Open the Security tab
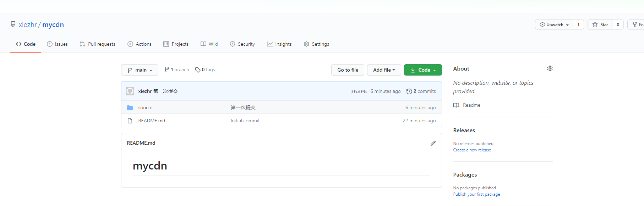The width and height of the screenshot is (644, 206). coord(242,44)
